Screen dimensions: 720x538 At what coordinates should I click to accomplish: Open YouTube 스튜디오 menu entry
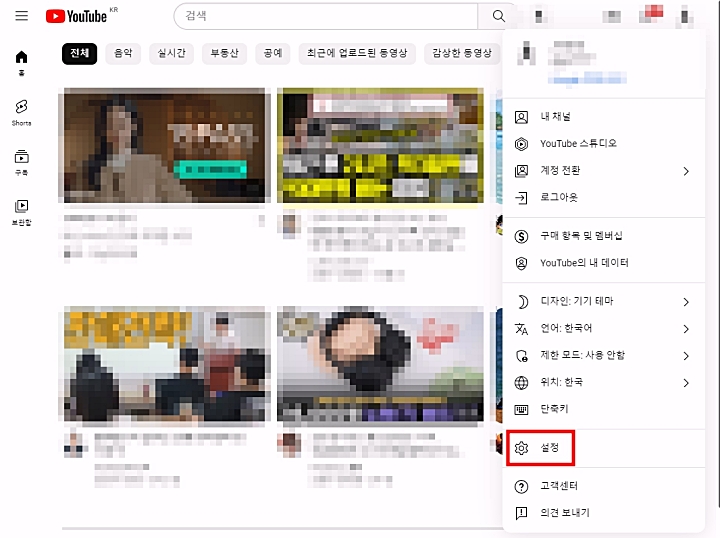[x=604, y=144]
